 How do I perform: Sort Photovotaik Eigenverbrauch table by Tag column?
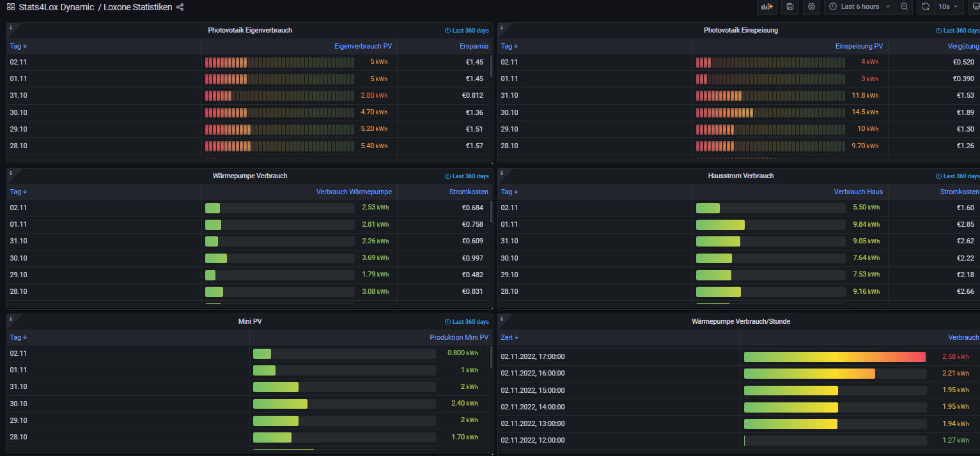(18, 46)
